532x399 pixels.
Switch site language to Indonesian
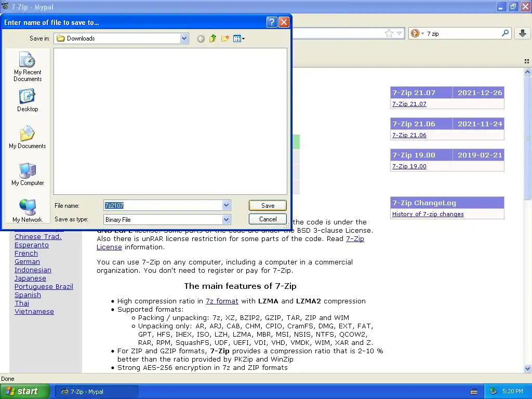[33, 270]
